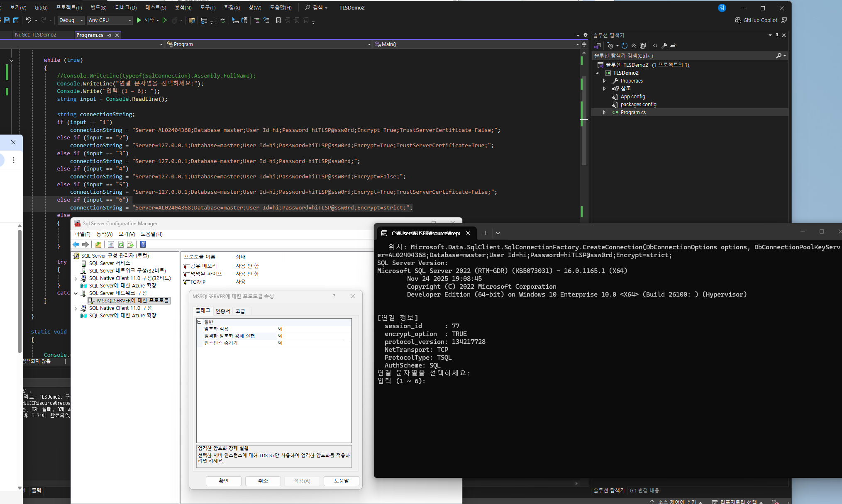Click the help question mark icon in Configuration Manager
The width and height of the screenshot is (842, 504).
[143, 244]
